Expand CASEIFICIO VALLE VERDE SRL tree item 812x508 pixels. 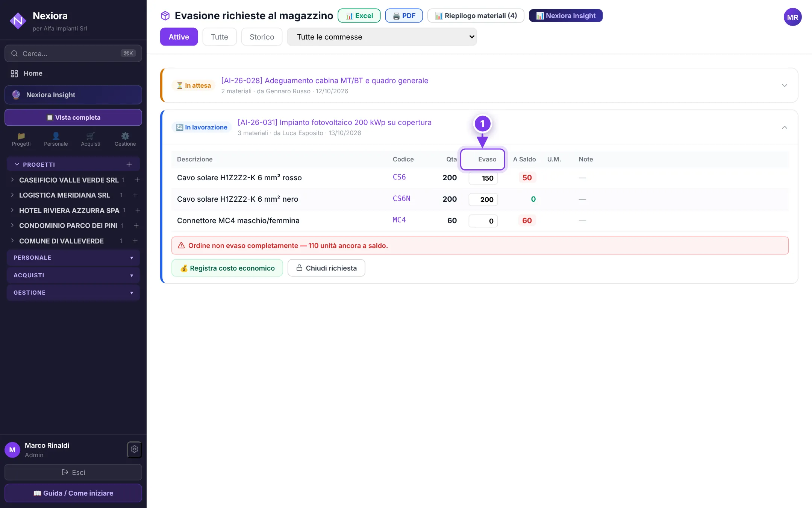[12, 180]
